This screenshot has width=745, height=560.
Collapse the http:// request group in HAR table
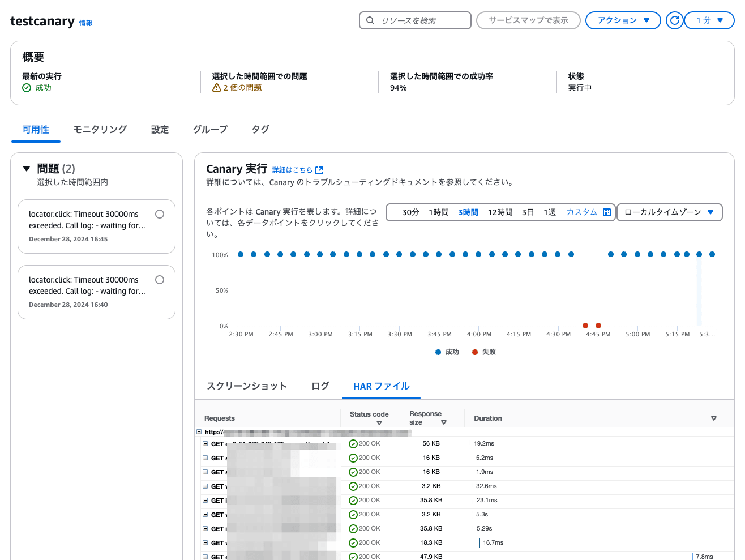199,432
